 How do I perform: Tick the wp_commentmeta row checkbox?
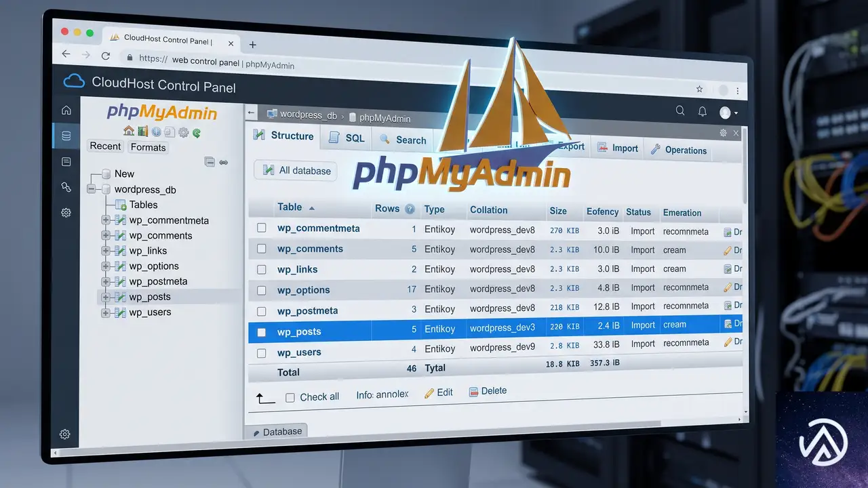pyautogui.click(x=262, y=228)
